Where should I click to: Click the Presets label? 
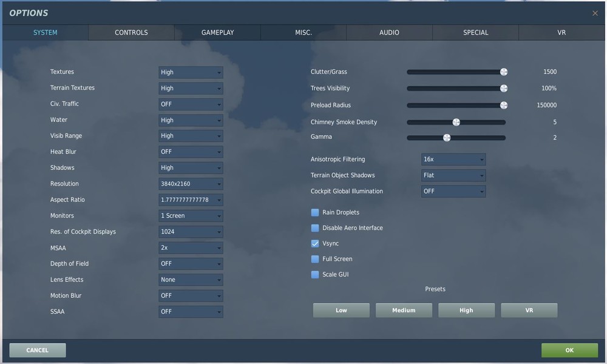(435, 289)
